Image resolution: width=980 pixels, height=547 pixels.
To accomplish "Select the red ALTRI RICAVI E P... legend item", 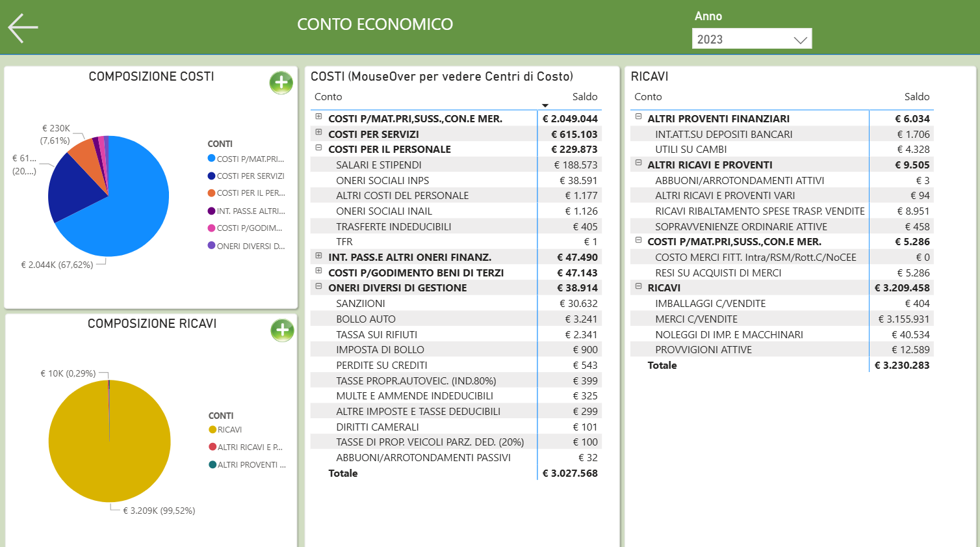I will [246, 447].
